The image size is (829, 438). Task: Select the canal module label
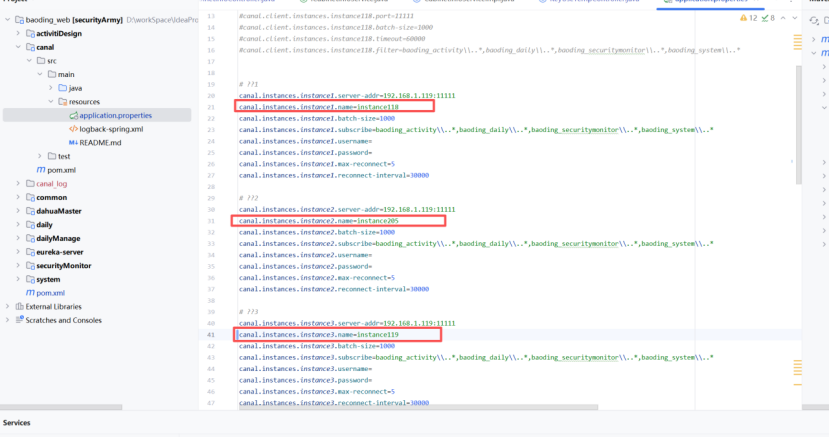(x=45, y=47)
